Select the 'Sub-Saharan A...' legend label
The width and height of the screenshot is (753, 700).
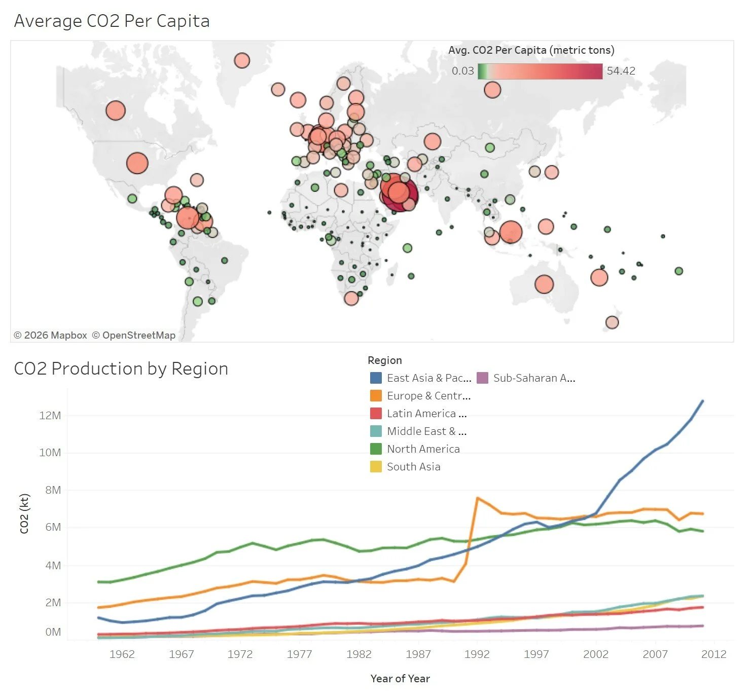pos(534,378)
